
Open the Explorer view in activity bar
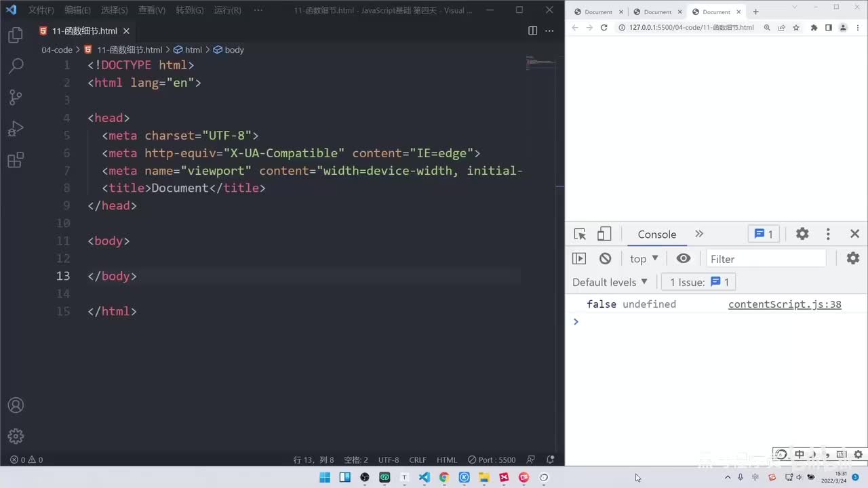[x=16, y=35]
